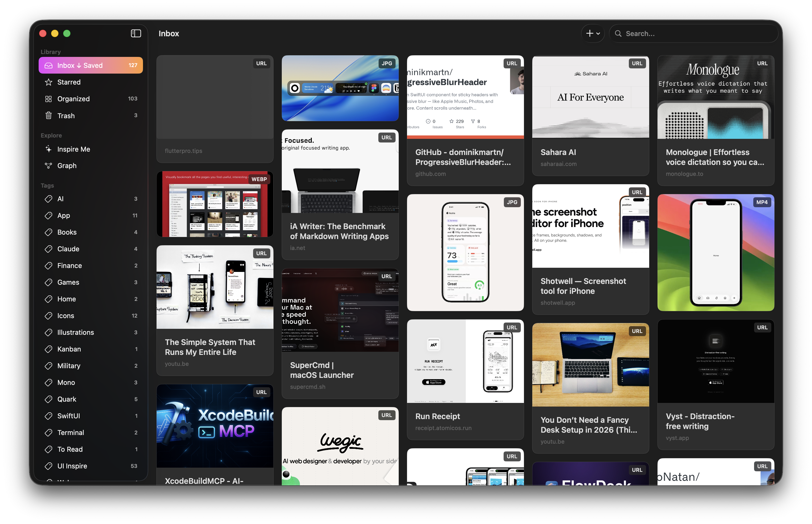This screenshot has height=524, width=812.
Task: Click the Inbox envelope icon
Action: tap(48, 65)
